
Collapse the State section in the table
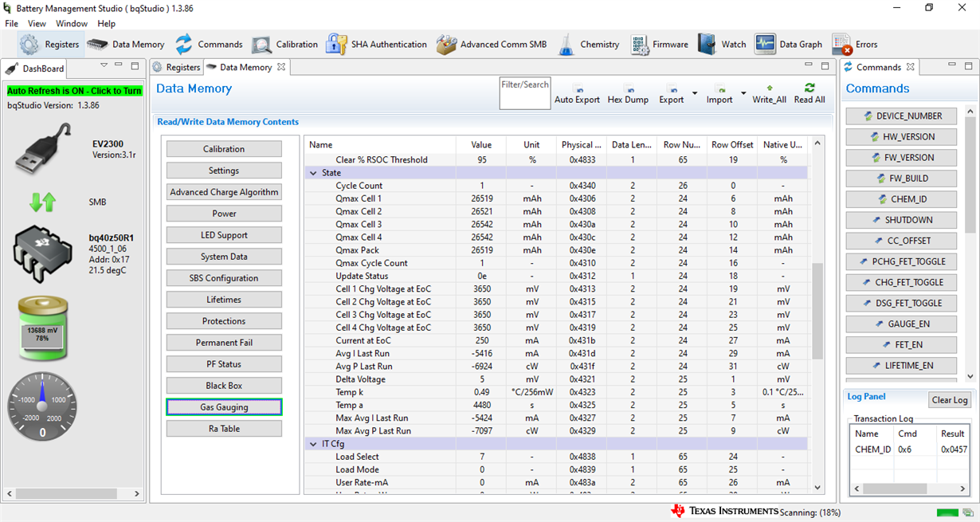(313, 173)
